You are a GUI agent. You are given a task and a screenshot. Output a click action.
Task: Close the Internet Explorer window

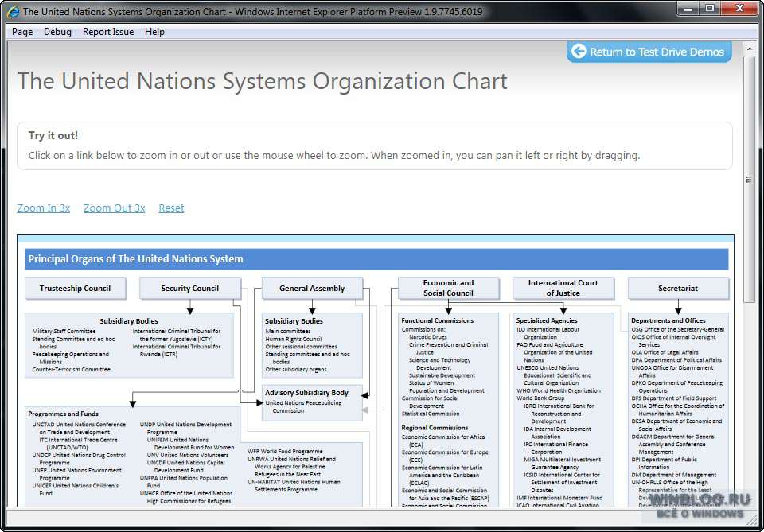(739, 8)
